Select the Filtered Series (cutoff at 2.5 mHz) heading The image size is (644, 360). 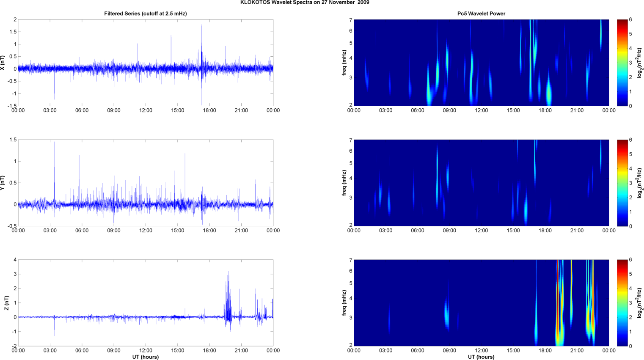146,14
